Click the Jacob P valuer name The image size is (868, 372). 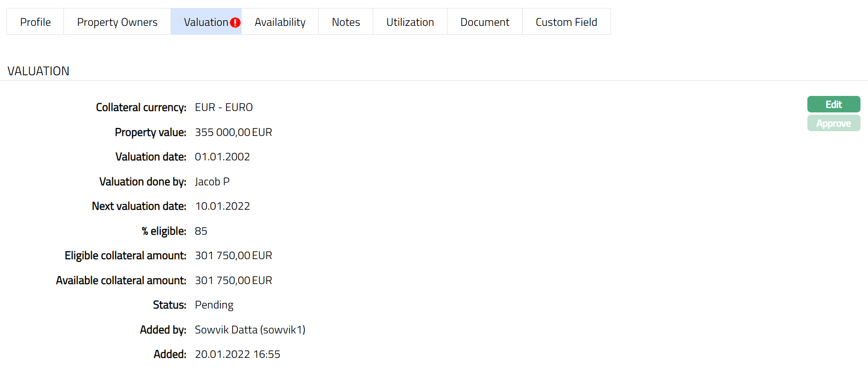212,182
